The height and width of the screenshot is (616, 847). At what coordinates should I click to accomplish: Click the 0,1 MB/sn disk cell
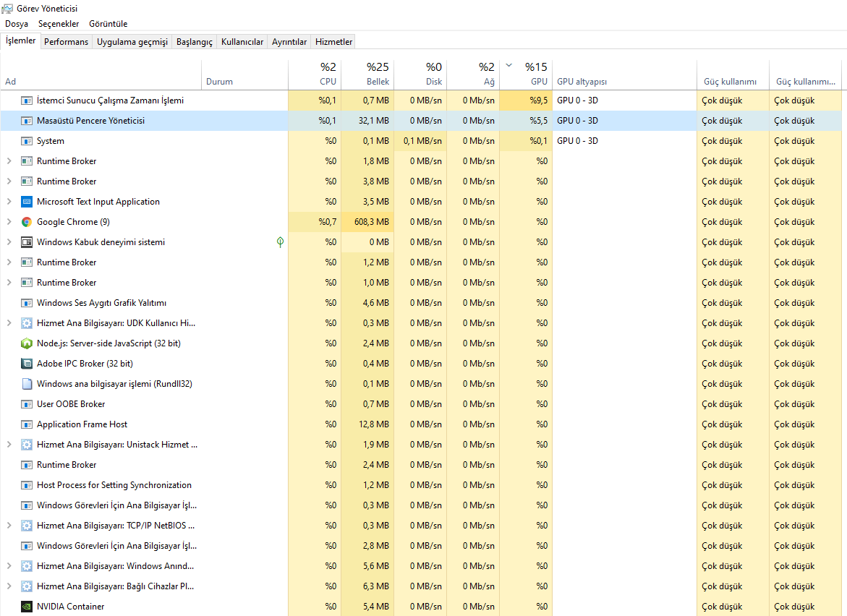point(420,141)
